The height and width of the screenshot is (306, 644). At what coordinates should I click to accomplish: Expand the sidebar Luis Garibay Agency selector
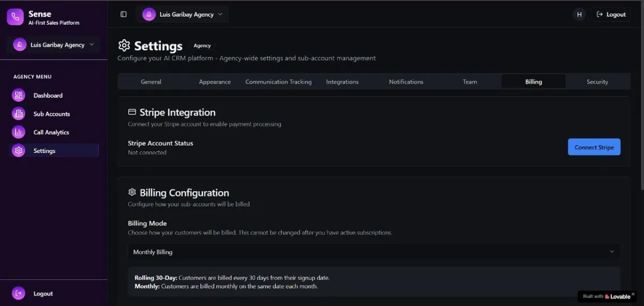click(x=54, y=45)
